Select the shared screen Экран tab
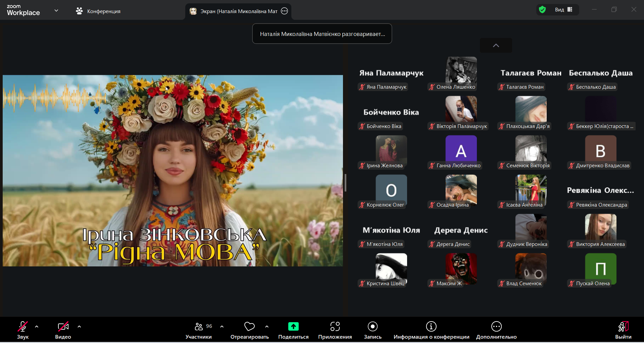Viewport: 644px width, 343px height. (234, 11)
